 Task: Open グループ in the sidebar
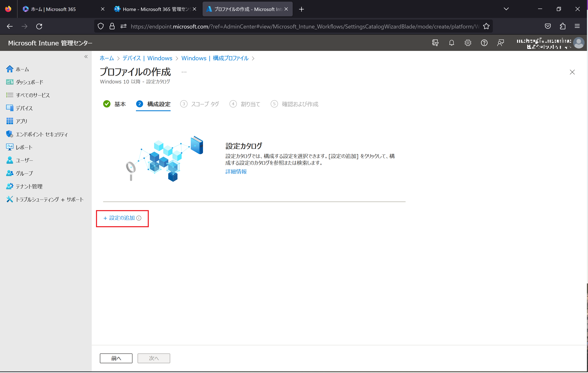[x=19, y=173]
